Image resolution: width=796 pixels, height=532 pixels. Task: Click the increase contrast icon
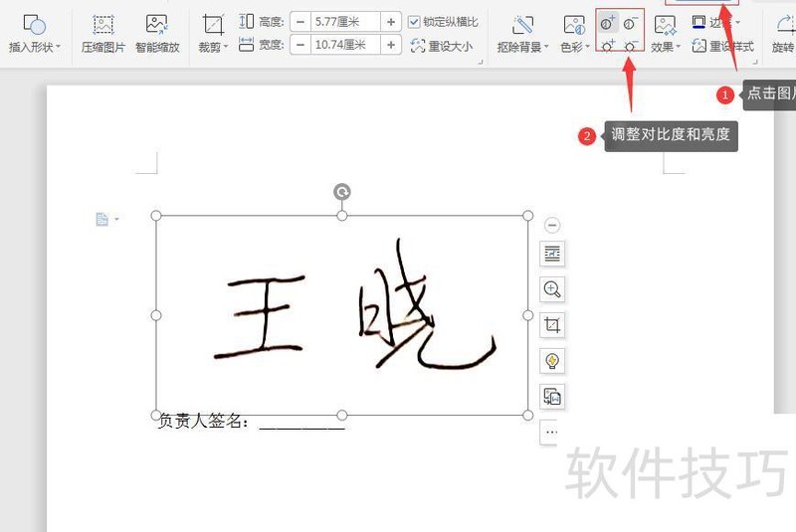(608, 24)
